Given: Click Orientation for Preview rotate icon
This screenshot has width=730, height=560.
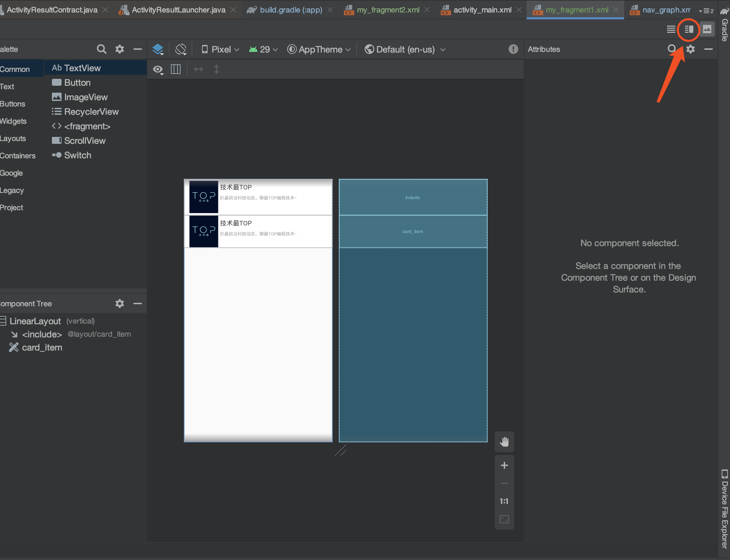Looking at the screenshot, I should (181, 49).
